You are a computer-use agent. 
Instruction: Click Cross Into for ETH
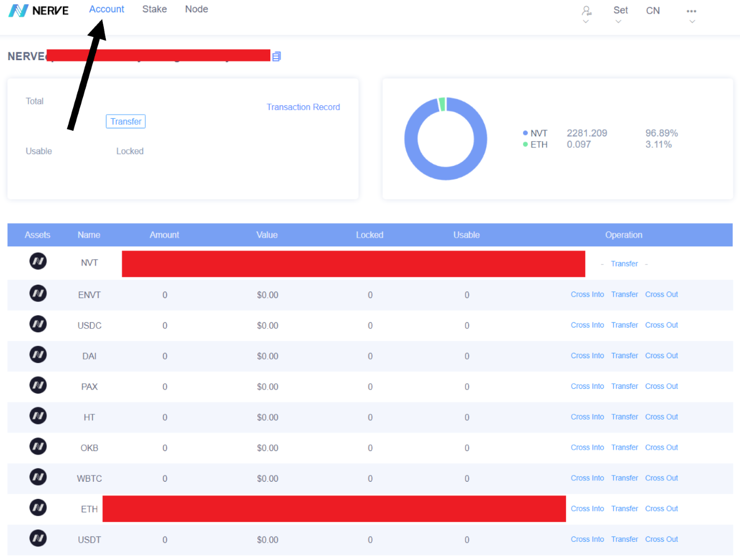(587, 509)
